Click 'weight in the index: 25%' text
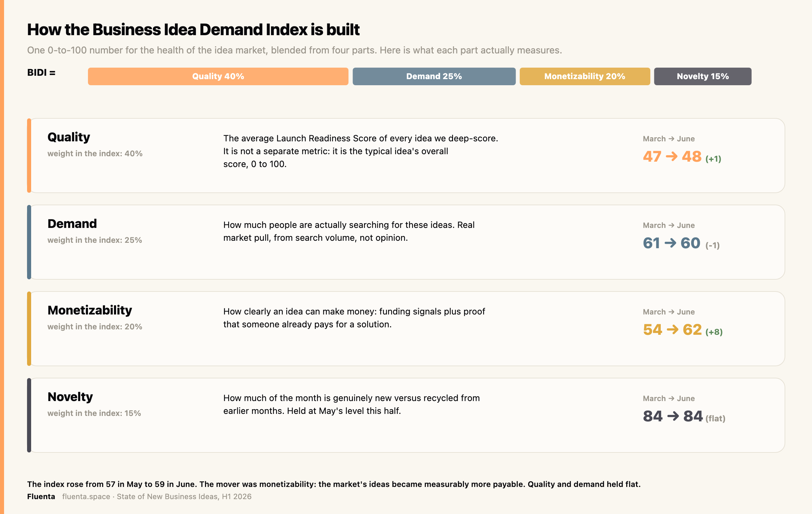This screenshot has width=812, height=514. click(95, 240)
